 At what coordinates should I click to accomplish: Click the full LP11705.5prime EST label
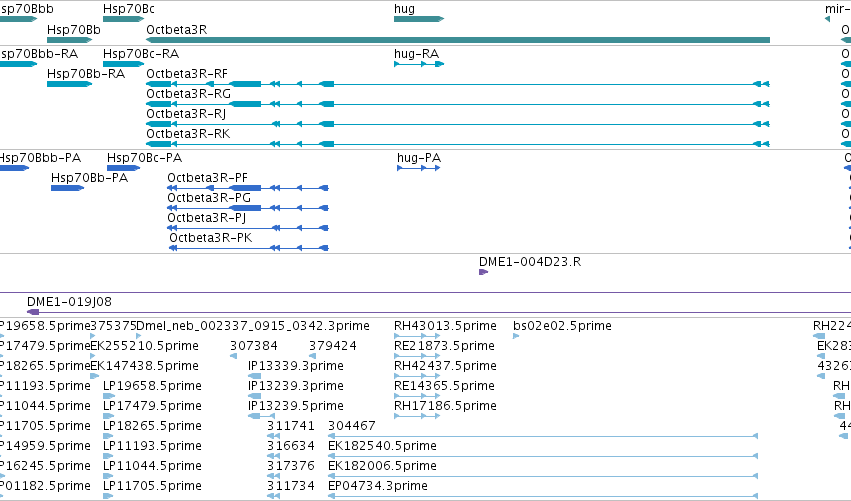click(153, 487)
